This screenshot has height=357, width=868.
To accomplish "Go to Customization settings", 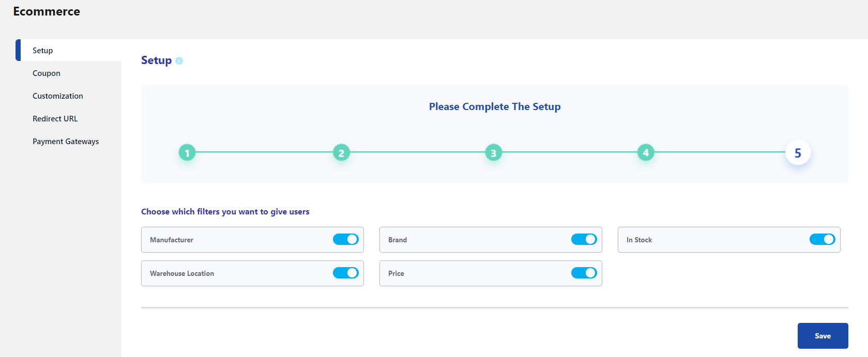I will point(58,96).
